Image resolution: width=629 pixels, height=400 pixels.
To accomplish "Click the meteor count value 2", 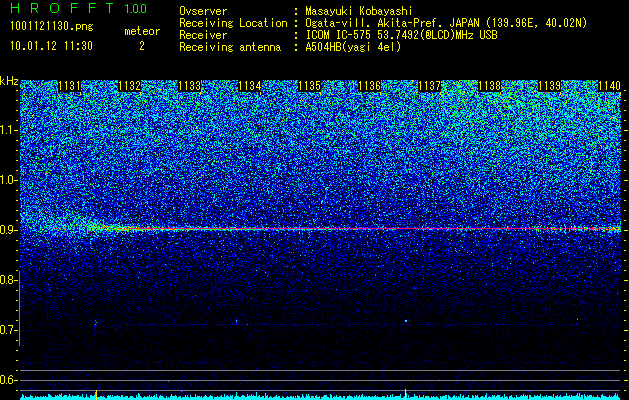I will point(142,46).
